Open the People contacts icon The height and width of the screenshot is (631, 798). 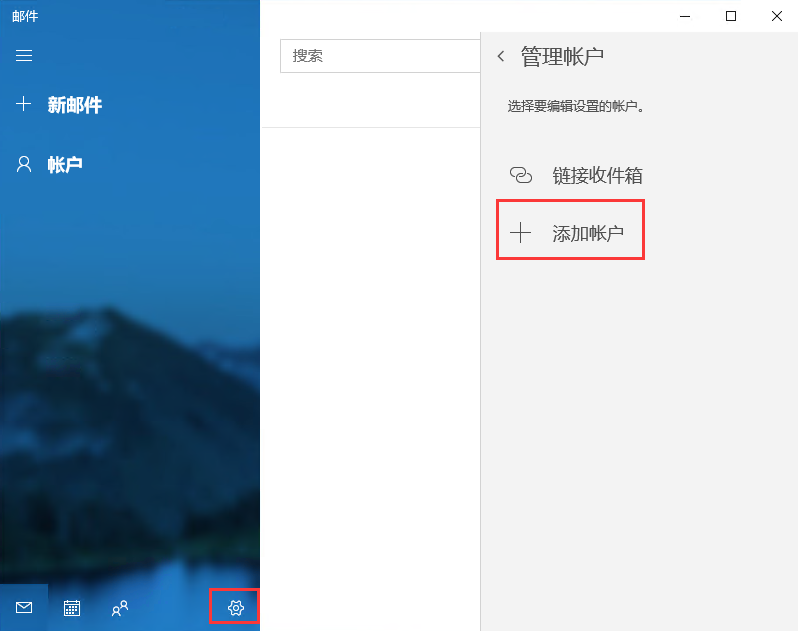[x=120, y=608]
